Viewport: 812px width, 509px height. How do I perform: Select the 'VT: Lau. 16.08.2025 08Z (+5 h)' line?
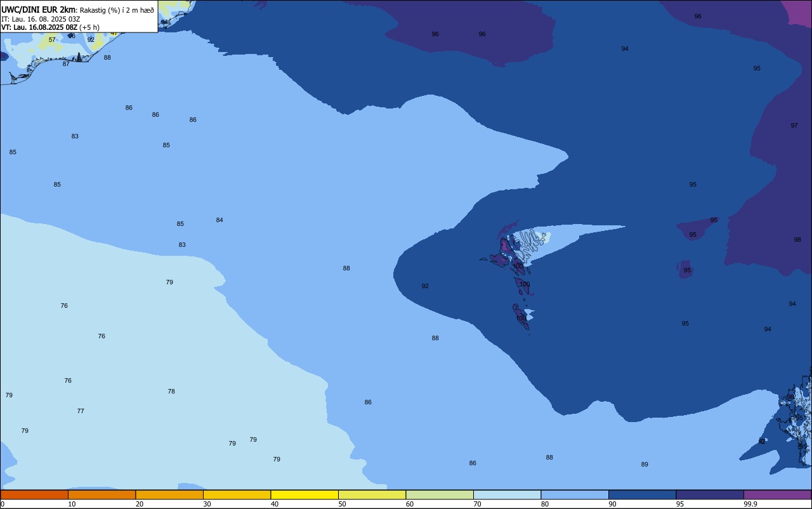[50, 27]
